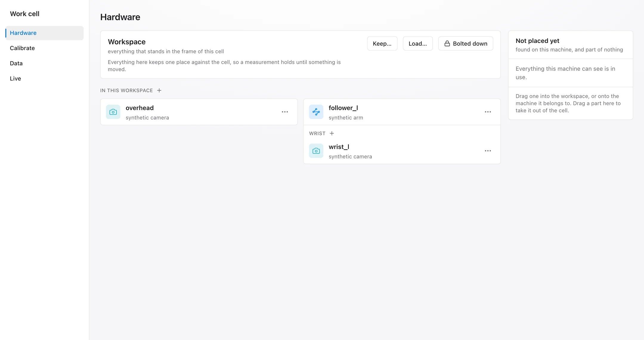Click the wrist_l camera icon
Viewport: 644px width, 340px height.
coord(316,151)
